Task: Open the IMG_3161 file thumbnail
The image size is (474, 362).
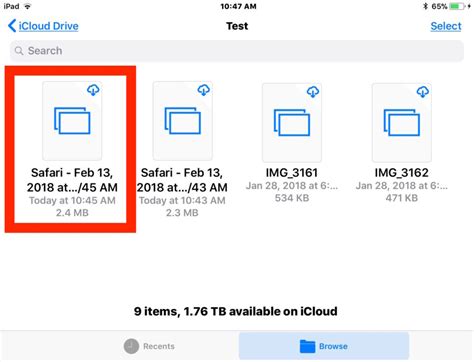Action: 292,122
